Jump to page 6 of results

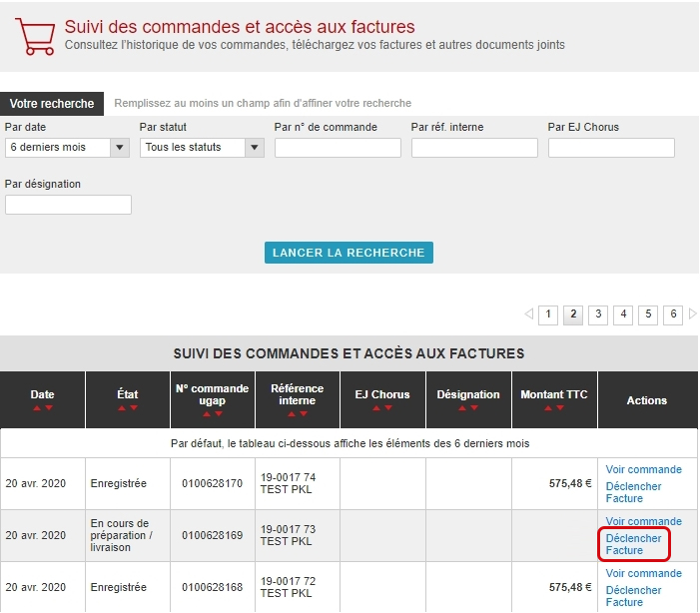(673, 314)
